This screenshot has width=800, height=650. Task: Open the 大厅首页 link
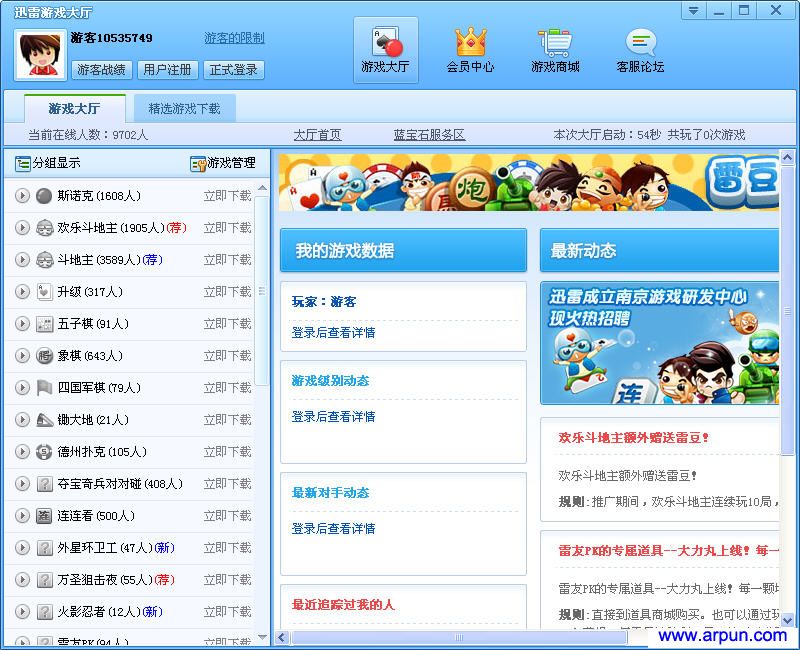pyautogui.click(x=317, y=135)
